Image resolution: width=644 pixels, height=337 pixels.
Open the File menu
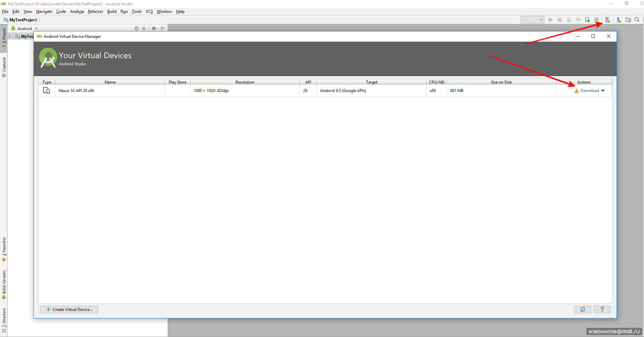(5, 12)
